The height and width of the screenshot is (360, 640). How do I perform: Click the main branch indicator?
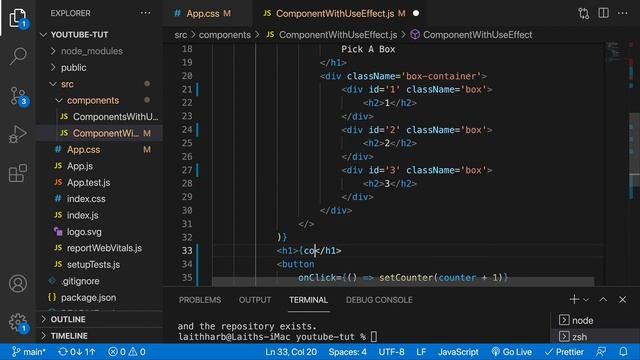(x=29, y=352)
